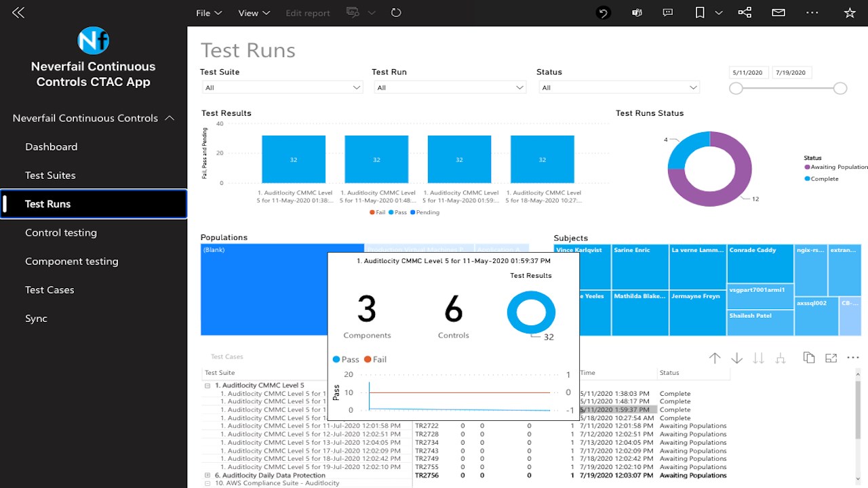Image resolution: width=868 pixels, height=488 pixels.
Task: Click the Pass legend under Test Results chart
Action: (x=397, y=212)
